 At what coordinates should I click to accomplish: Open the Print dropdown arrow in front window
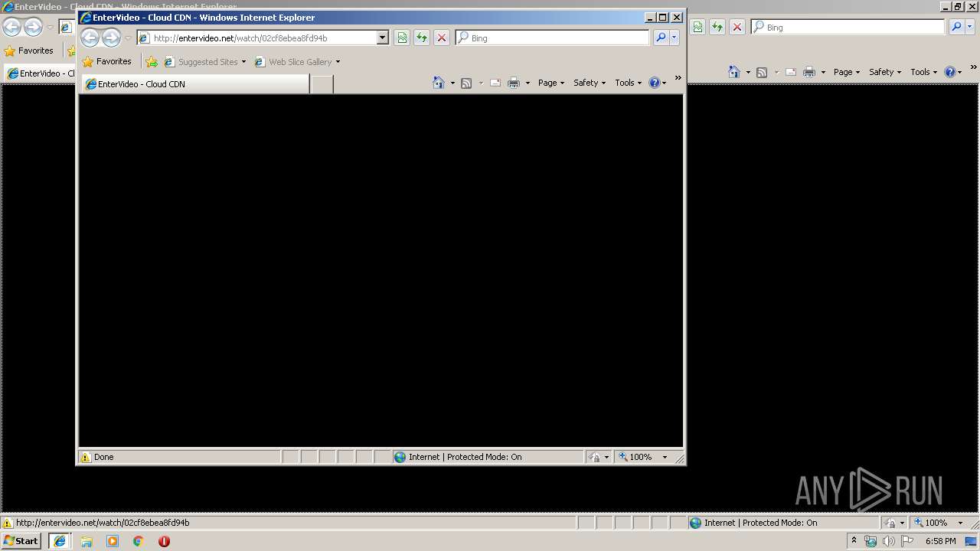[528, 83]
